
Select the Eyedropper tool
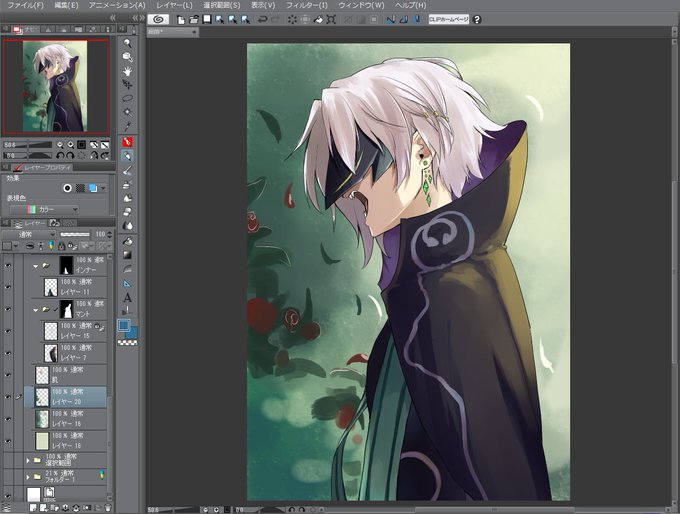pyautogui.click(x=127, y=127)
